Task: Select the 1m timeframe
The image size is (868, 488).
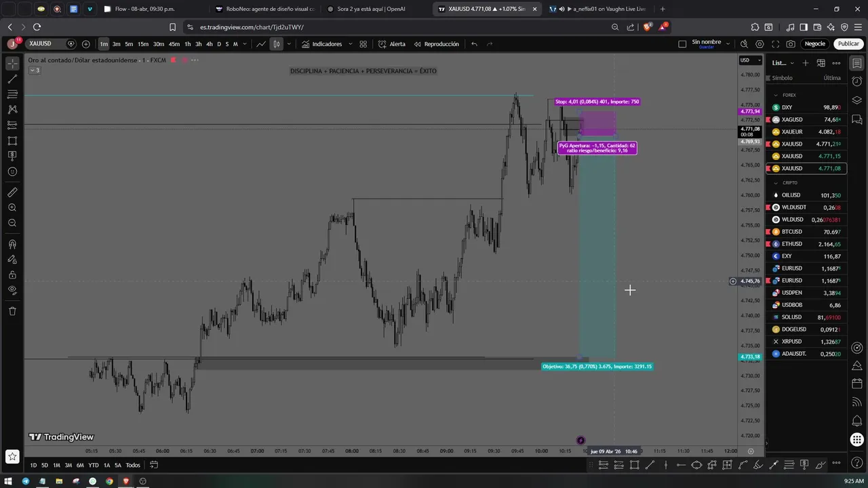Action: (104, 44)
